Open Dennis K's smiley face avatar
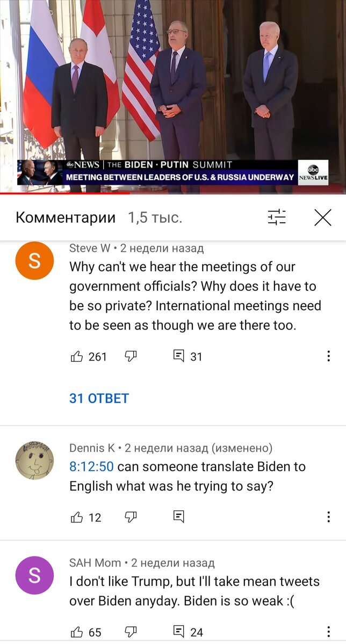 tap(34, 460)
